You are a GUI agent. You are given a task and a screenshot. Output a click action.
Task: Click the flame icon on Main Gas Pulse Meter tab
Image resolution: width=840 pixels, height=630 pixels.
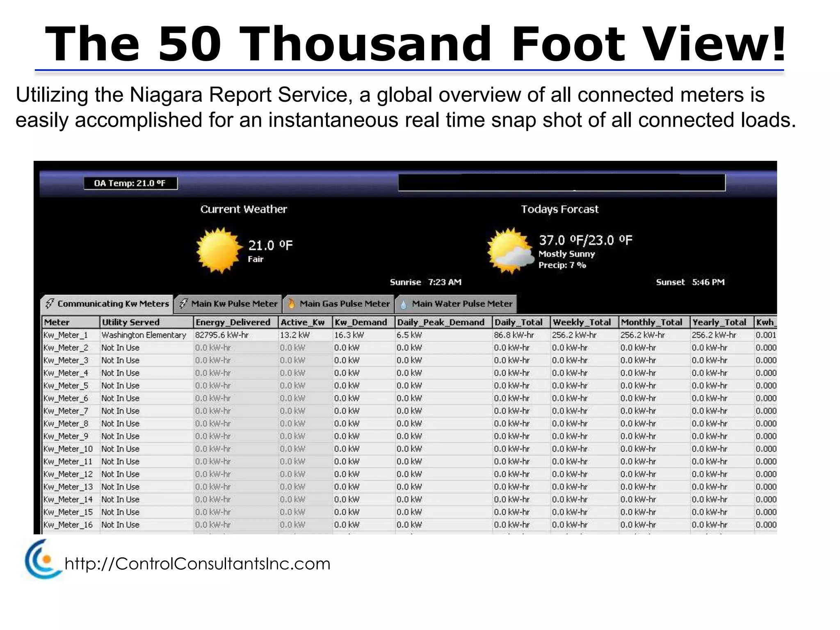(291, 304)
